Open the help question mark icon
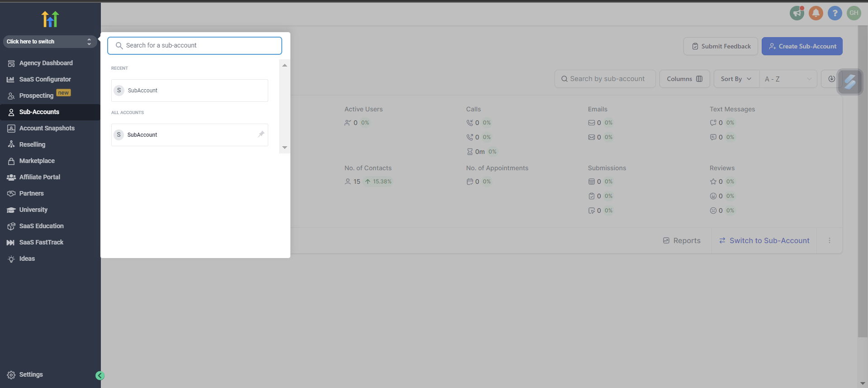Screen dimensions: 868x388 (835, 13)
